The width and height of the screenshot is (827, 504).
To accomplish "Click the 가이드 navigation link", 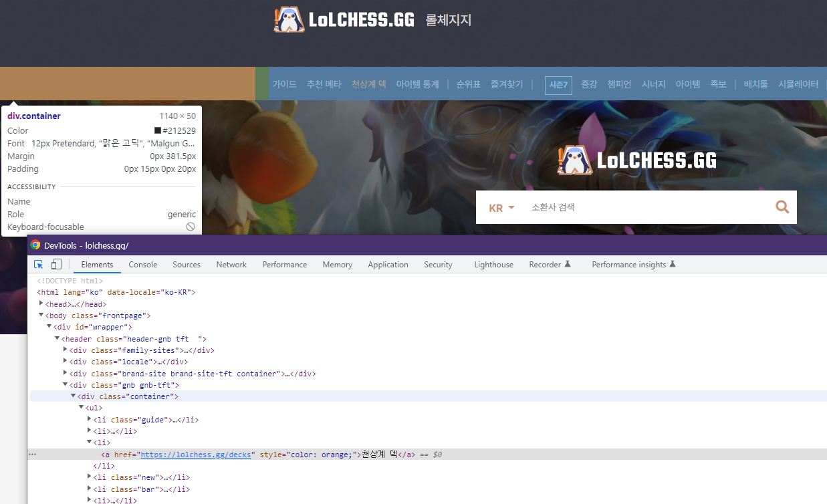I will point(284,84).
